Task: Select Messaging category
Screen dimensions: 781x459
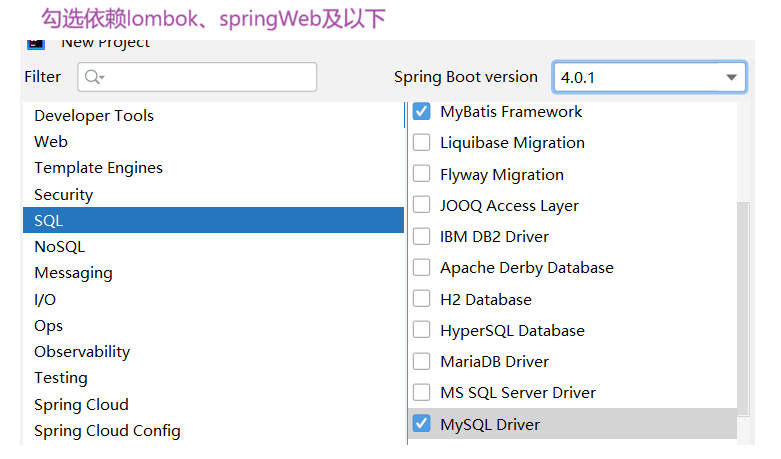Action: pos(213,273)
